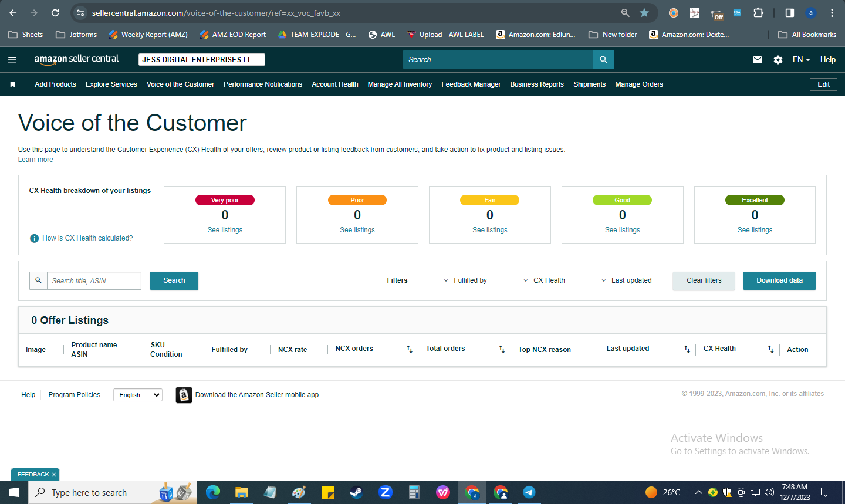
Task: Expand the Last updated filter dropdown
Action: (626, 280)
